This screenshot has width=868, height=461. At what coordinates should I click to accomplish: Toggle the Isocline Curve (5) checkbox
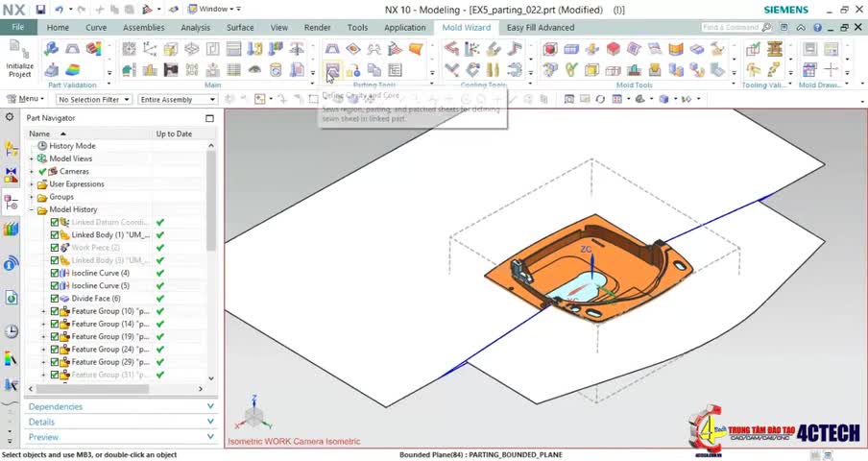[x=54, y=285]
